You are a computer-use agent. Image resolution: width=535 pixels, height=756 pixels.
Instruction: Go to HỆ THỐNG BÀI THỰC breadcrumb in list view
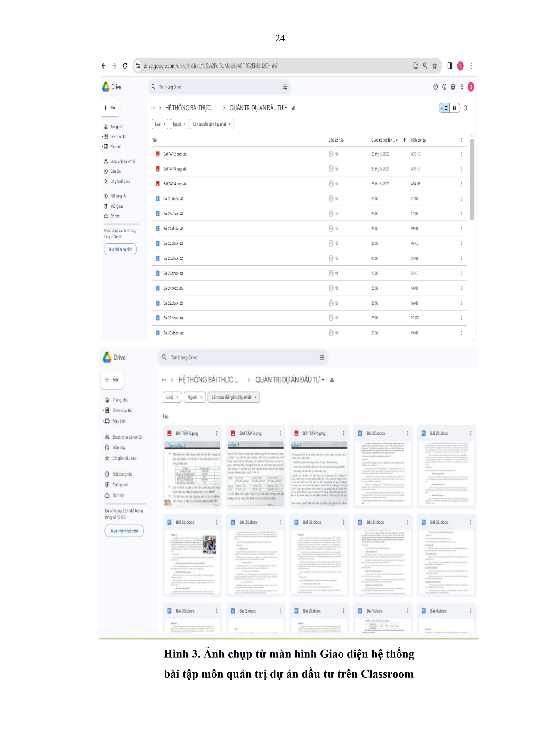click(190, 108)
